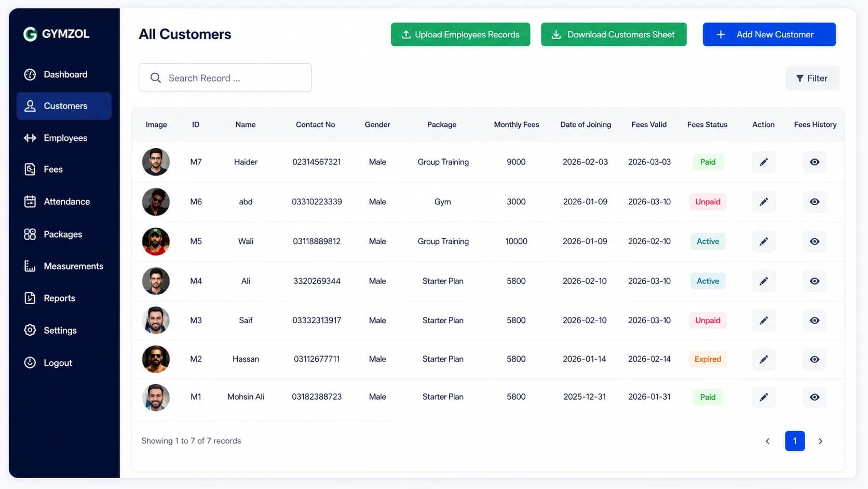The image size is (868, 489).
Task: Click Hassan's Expired status badge
Action: tap(708, 359)
